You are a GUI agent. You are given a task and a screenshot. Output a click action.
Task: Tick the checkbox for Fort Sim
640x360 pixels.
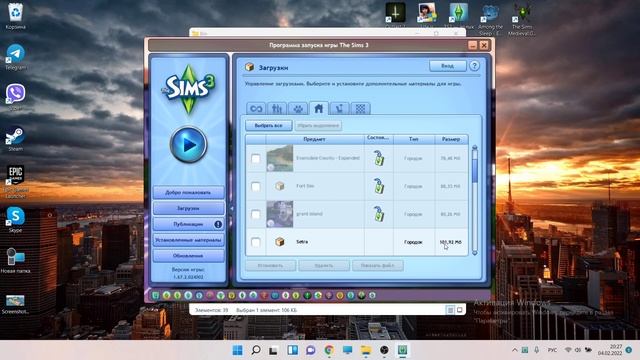tap(256, 187)
